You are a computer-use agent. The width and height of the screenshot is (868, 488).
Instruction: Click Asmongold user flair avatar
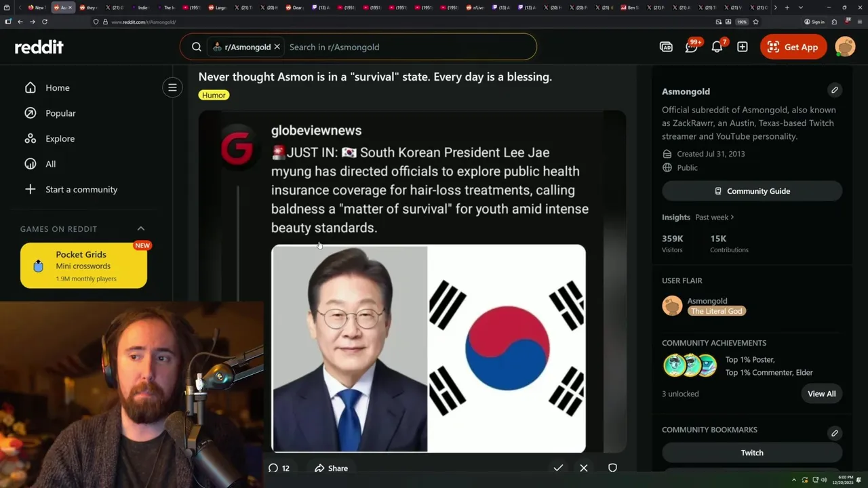click(672, 306)
